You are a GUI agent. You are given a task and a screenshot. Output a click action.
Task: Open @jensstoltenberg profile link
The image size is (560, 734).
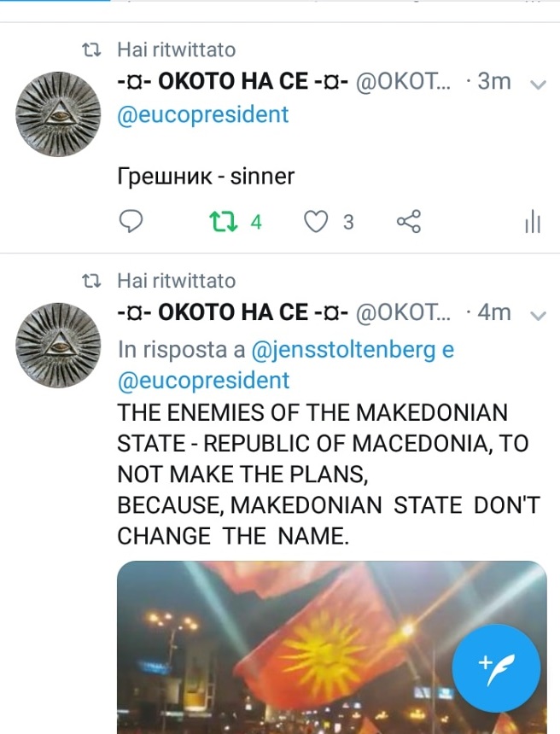click(x=343, y=350)
